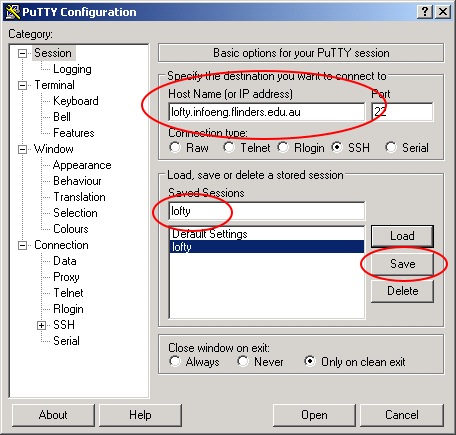Expand the SSH tree node
Viewport: 456px width, 435px height.
click(x=41, y=325)
